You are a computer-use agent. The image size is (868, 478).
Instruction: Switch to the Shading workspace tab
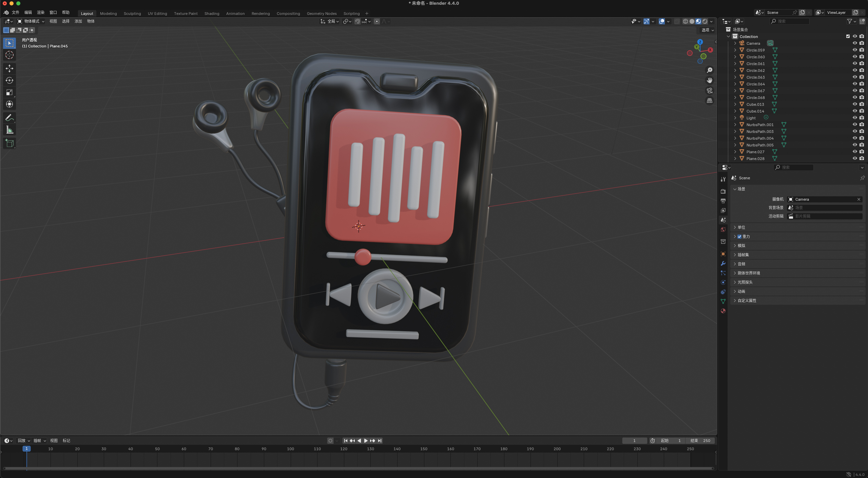tap(212, 14)
